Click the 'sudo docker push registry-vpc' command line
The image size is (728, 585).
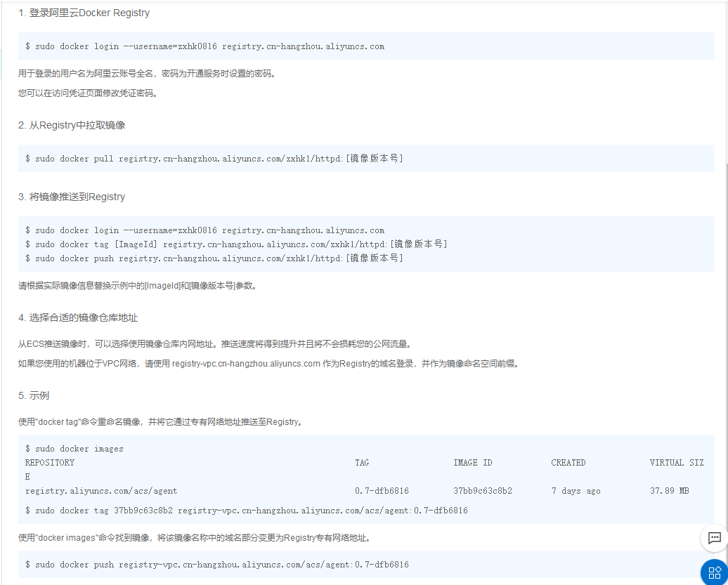[217, 565]
